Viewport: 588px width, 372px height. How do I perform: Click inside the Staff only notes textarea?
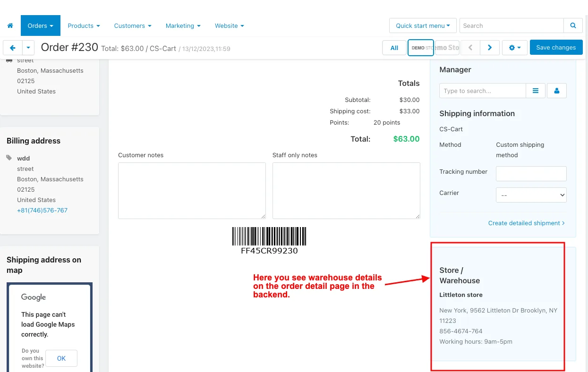[346, 191]
